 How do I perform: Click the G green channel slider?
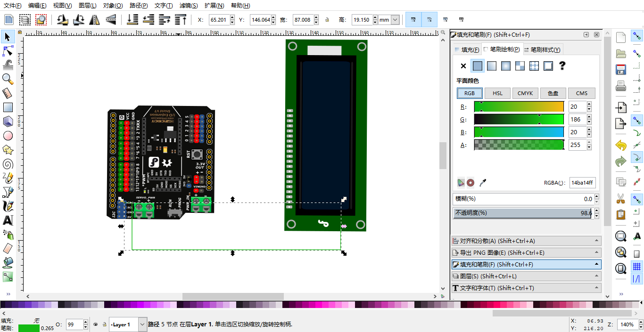tap(519, 120)
